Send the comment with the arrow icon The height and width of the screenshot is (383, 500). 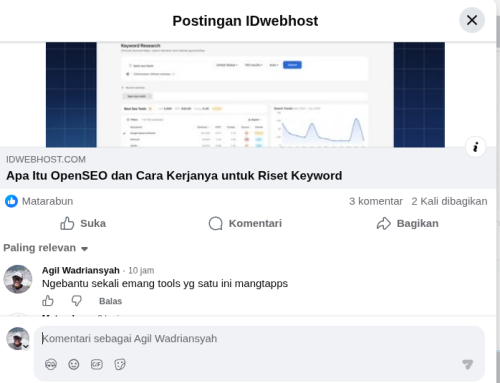468,364
